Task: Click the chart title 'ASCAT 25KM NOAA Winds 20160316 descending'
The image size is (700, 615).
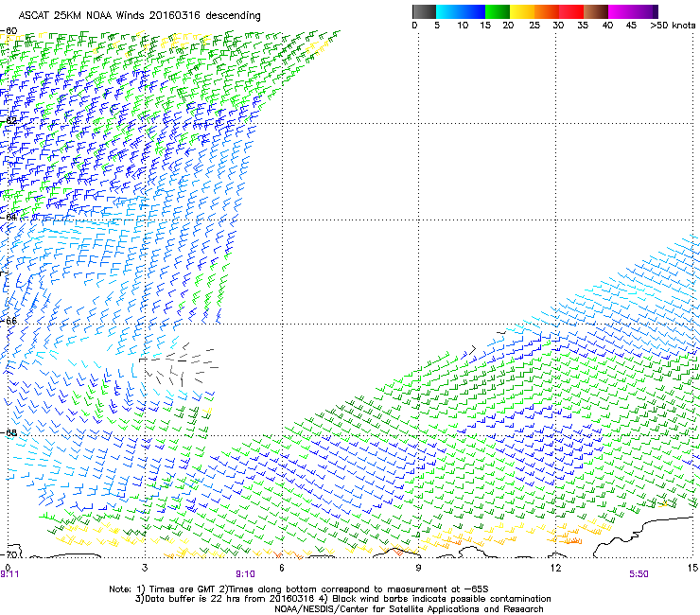Action: (x=139, y=15)
